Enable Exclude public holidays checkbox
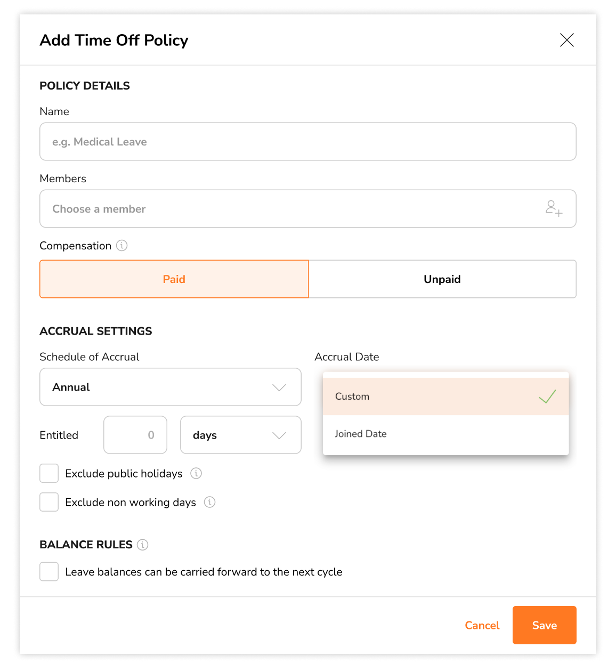Image resolution: width=616 pixels, height=672 pixels. pos(49,473)
